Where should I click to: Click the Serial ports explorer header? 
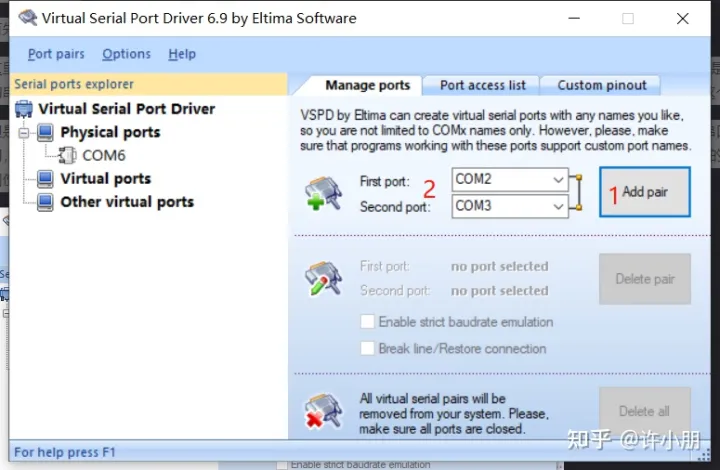coord(149,84)
